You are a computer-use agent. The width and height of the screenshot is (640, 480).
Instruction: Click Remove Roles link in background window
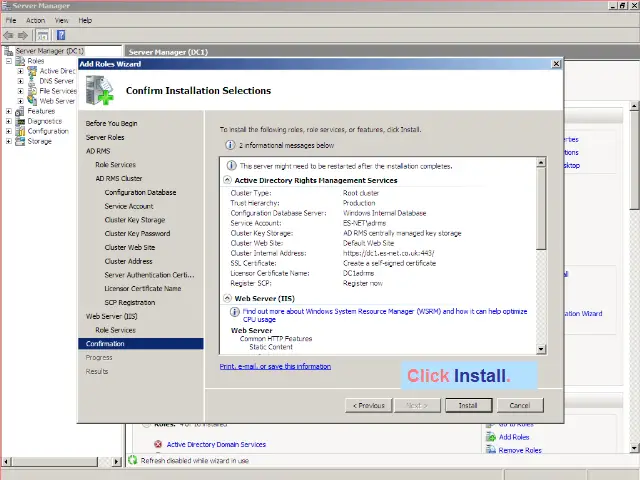[x=520, y=450]
